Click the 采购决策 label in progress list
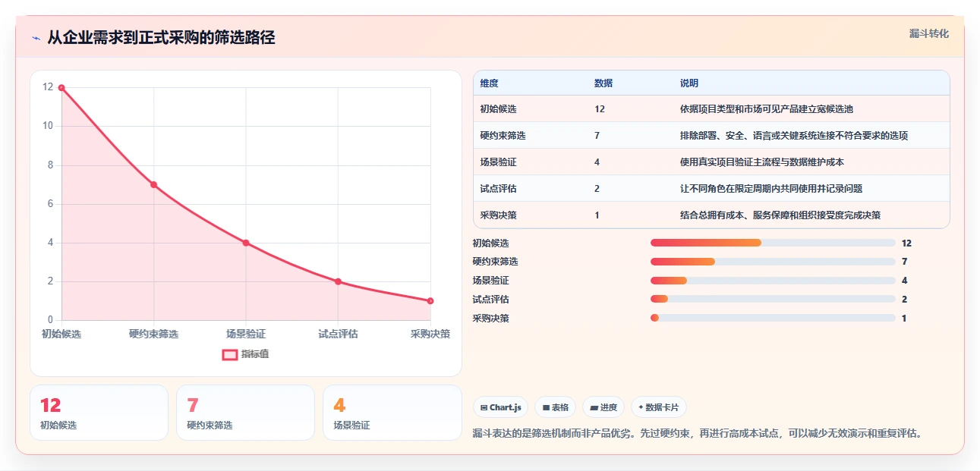 490,319
